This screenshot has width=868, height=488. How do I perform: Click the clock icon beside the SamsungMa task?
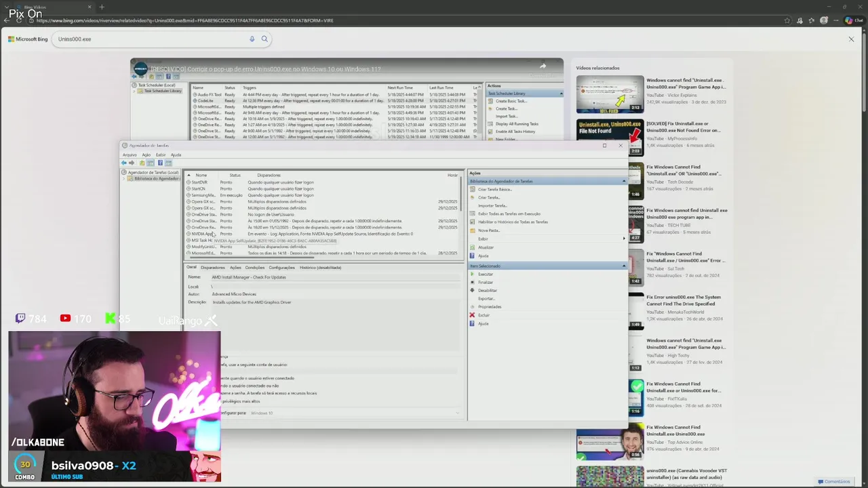[189, 195]
